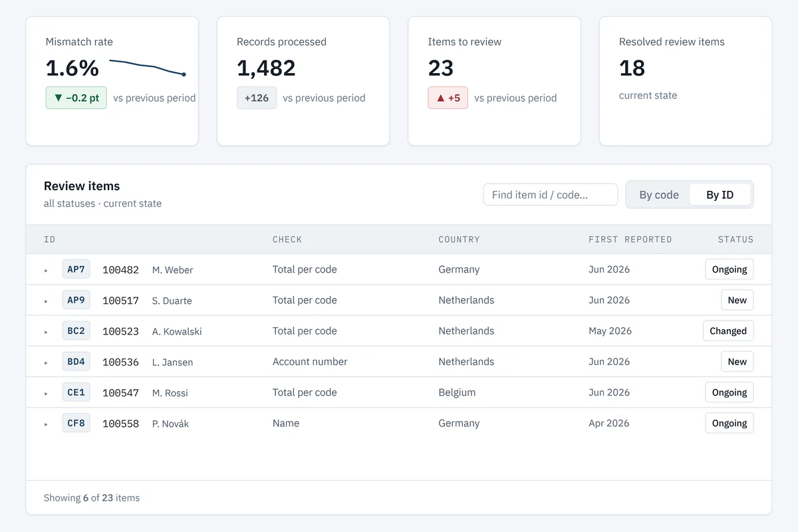798x532 pixels.
Task: Expand the CE1 row disclosure triangle
Action: pos(46,394)
